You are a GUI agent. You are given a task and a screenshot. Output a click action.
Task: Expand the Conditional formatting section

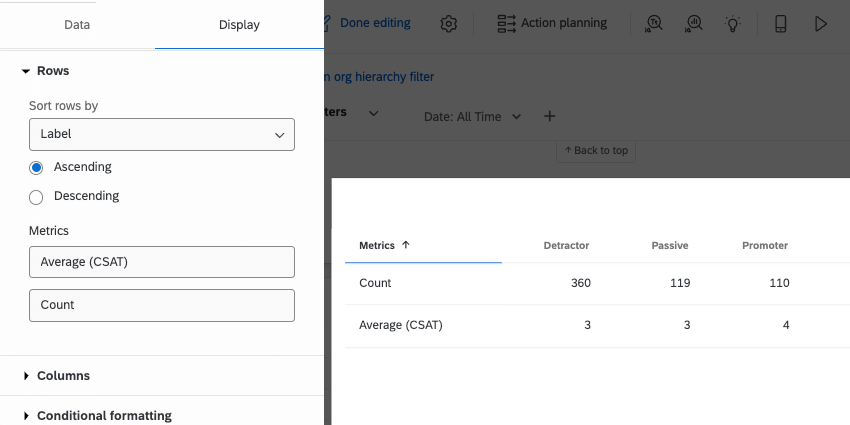(103, 415)
